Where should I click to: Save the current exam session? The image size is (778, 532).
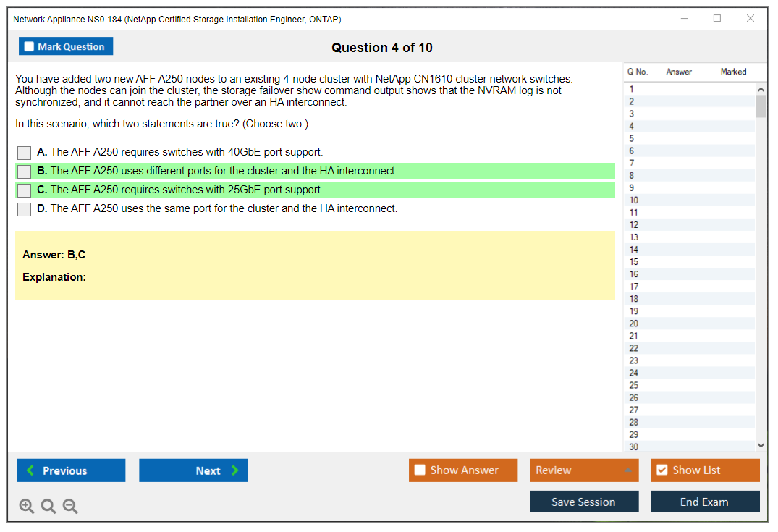pos(584,502)
